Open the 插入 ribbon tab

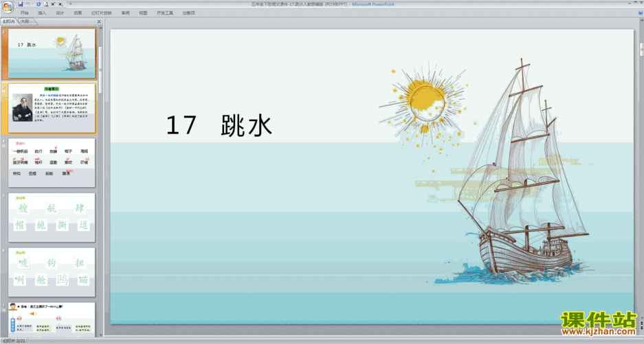click(43, 13)
